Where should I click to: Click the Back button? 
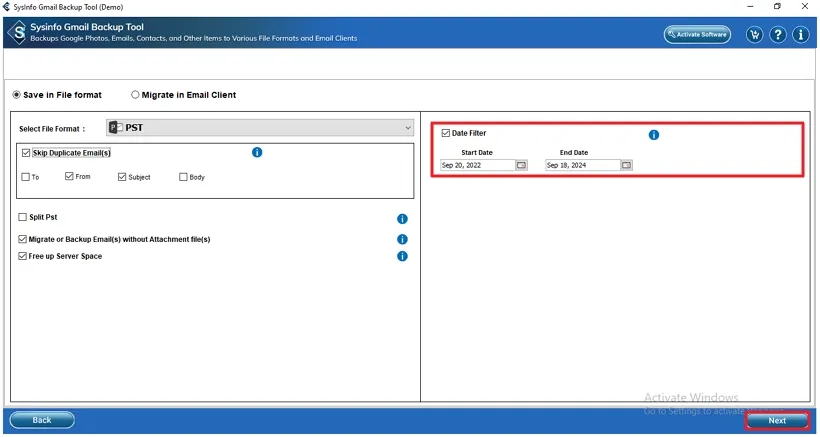42,420
